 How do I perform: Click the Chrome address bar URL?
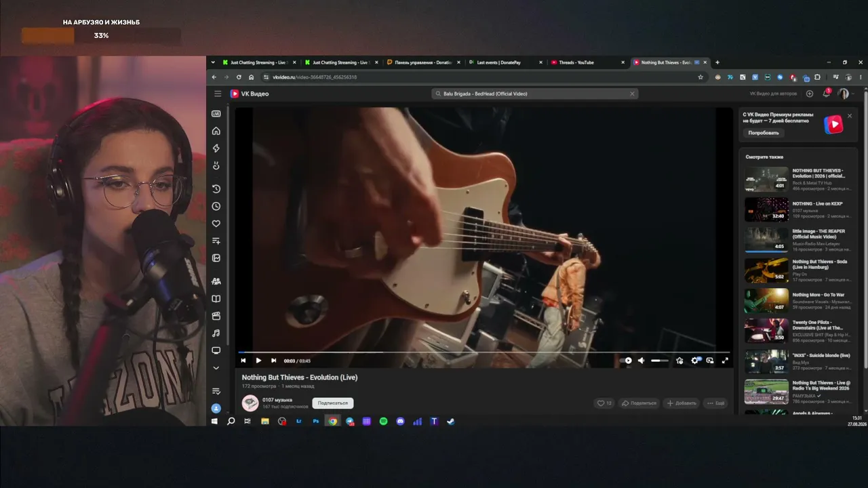315,77
